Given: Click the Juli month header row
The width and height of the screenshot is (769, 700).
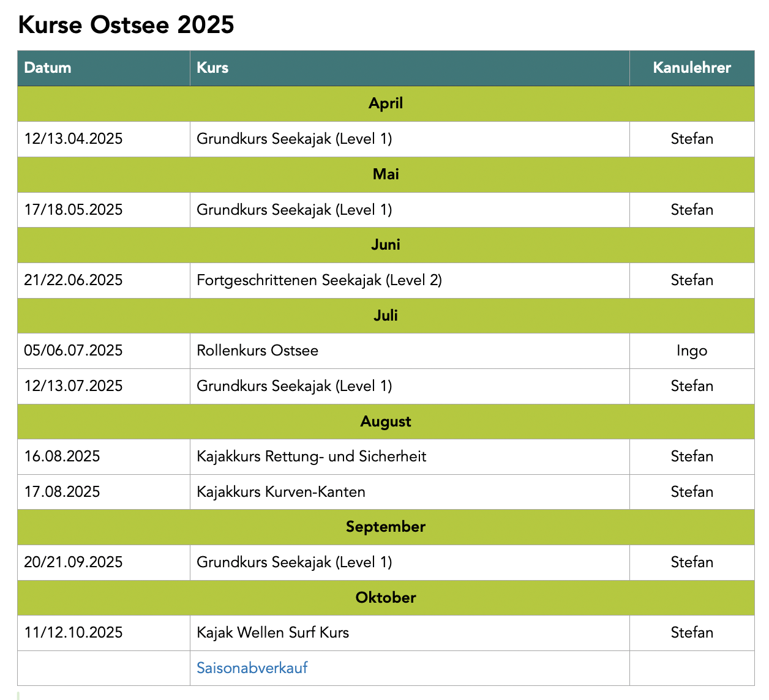Looking at the screenshot, I should (385, 316).
